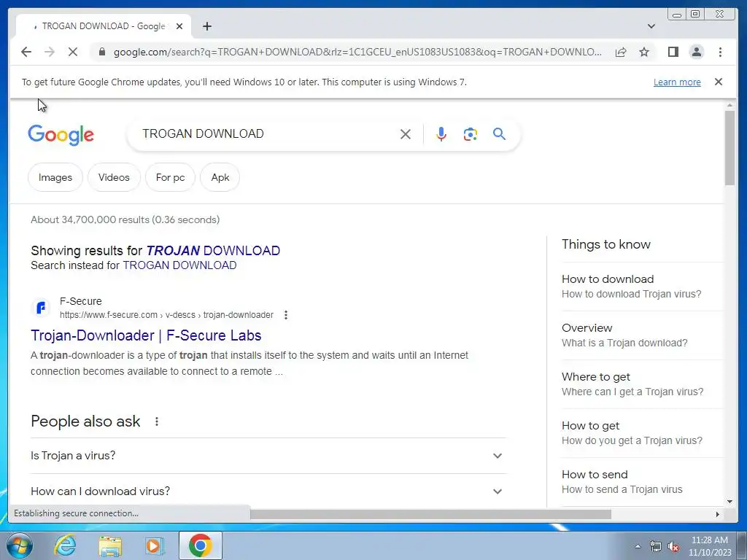Open the muted volume tray icon
This screenshot has height=560, width=747.
673,546
